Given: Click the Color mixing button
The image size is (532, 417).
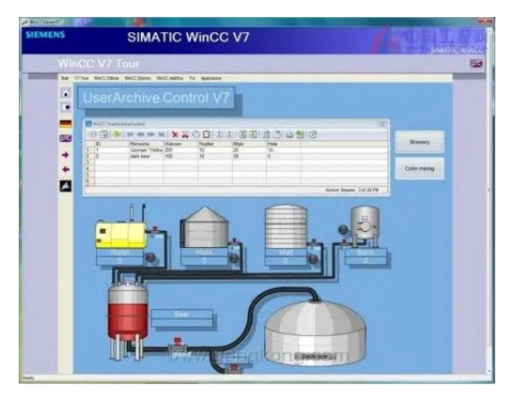Looking at the screenshot, I should [420, 168].
